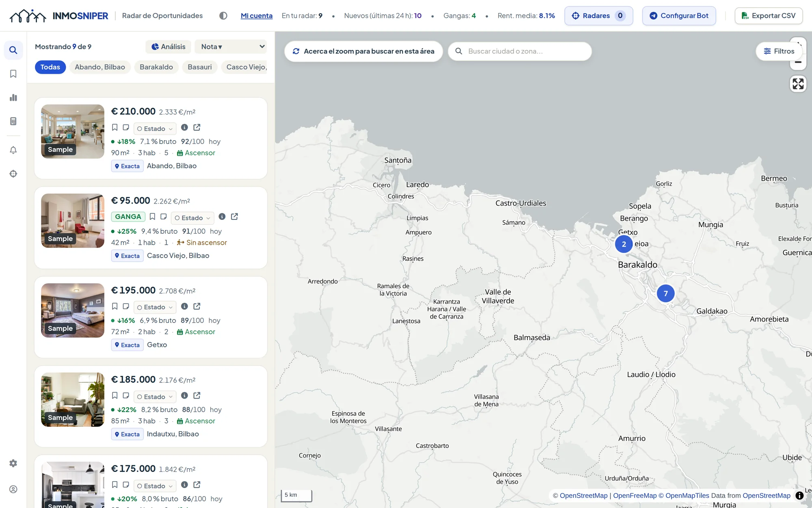The height and width of the screenshot is (508, 812).
Task: Toggle map fullscreen
Action: 798,84
